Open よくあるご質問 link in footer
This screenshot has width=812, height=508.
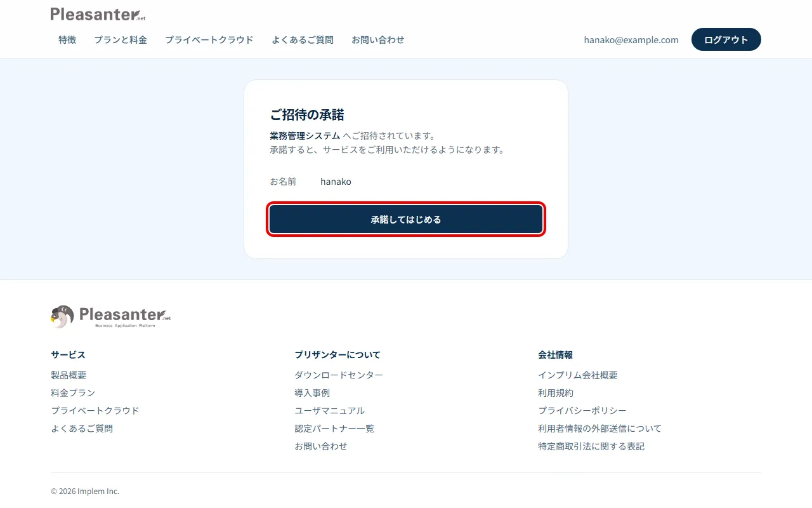[x=82, y=429]
